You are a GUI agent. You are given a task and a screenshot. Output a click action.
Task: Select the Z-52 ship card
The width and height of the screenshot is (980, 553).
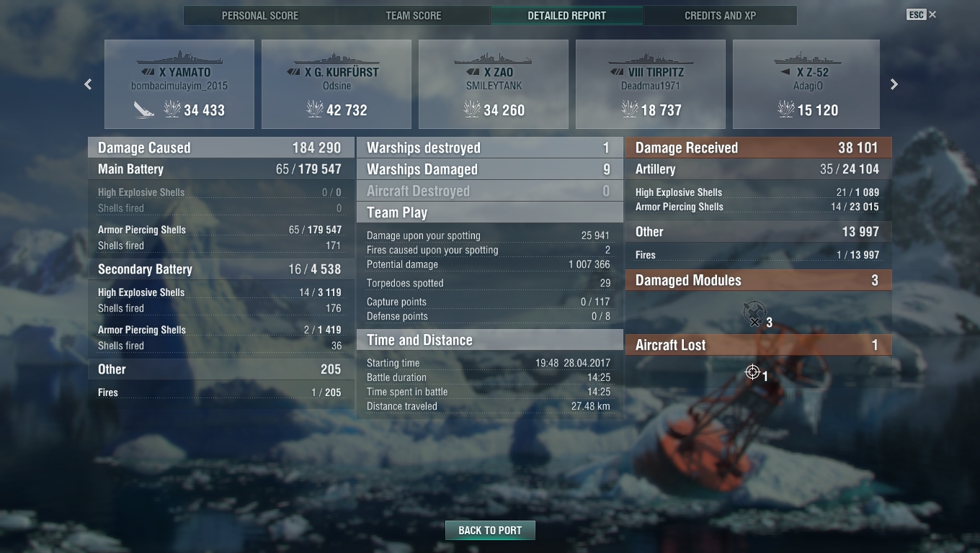(806, 84)
